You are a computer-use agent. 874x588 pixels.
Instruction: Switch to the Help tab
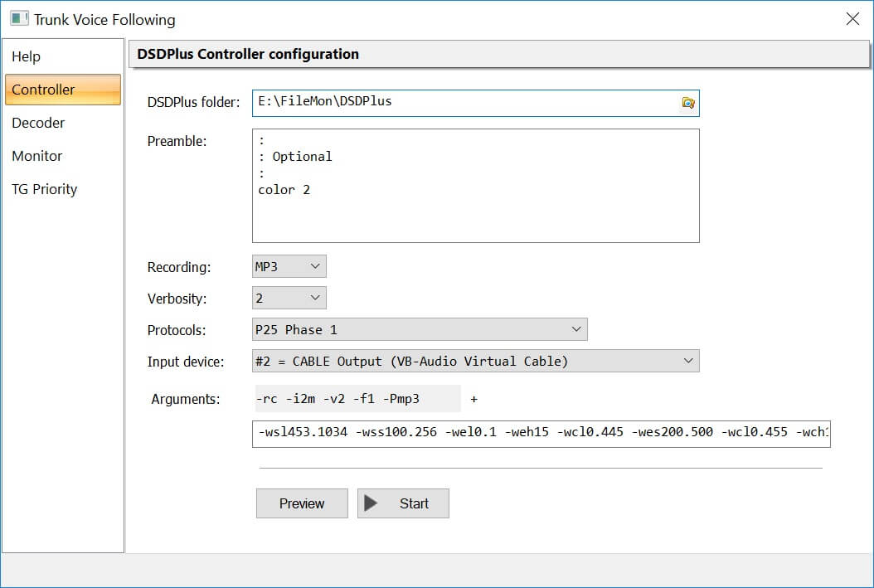[x=27, y=56]
